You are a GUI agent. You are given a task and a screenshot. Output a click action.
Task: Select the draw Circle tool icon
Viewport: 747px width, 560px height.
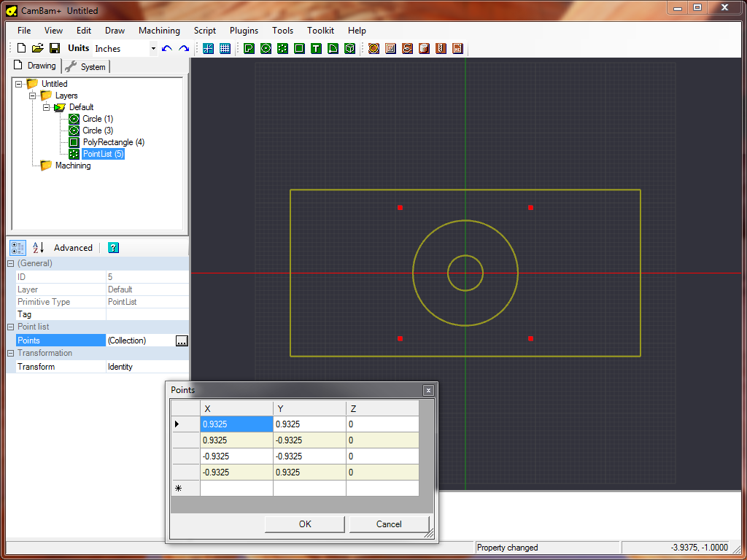[x=266, y=48]
